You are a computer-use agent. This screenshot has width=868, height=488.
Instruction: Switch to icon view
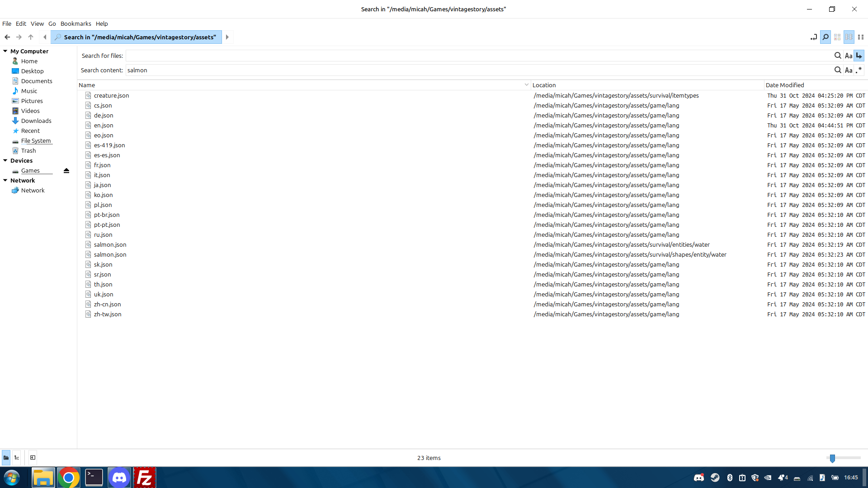(837, 37)
